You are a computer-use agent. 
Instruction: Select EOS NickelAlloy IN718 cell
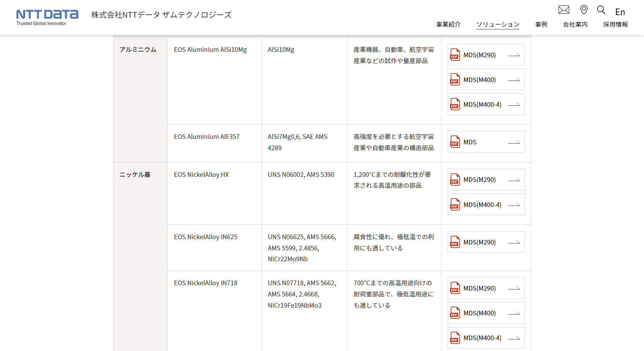pos(215,311)
